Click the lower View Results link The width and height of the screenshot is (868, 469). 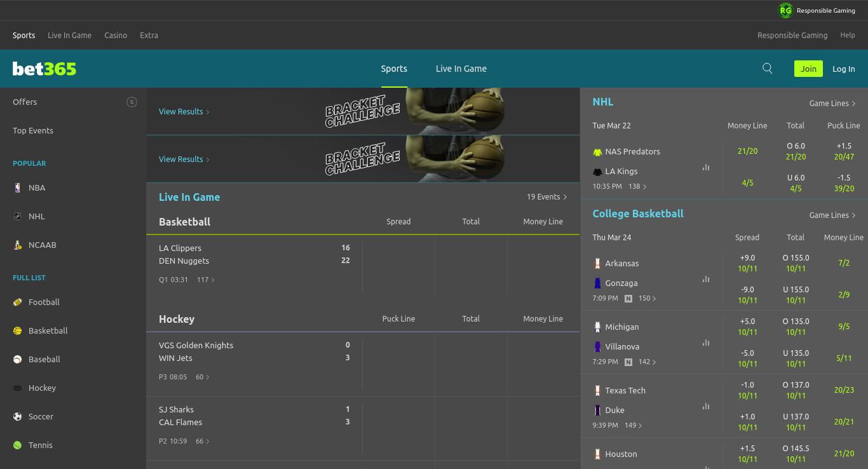pyautogui.click(x=184, y=159)
